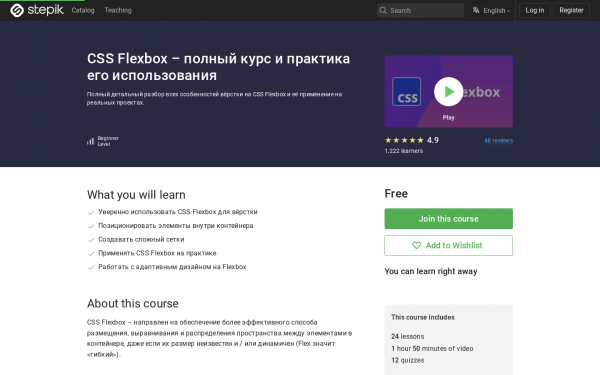Click the Register button

pyautogui.click(x=571, y=10)
